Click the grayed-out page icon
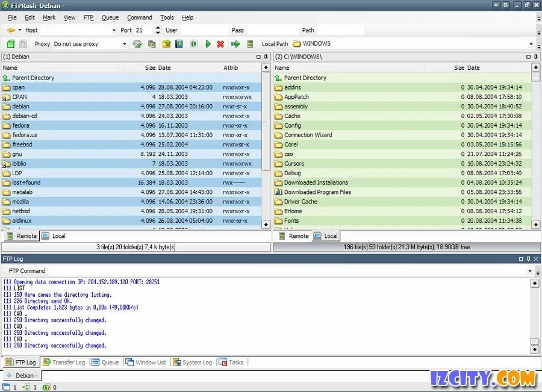Screen dimensions: 542x392 click(x=23, y=44)
